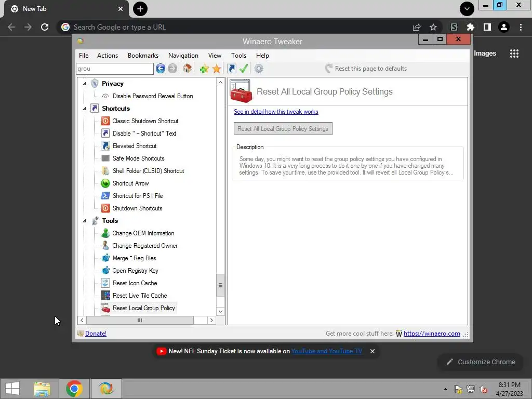
Task: Click Customize Chrome button
Action: 481,362
